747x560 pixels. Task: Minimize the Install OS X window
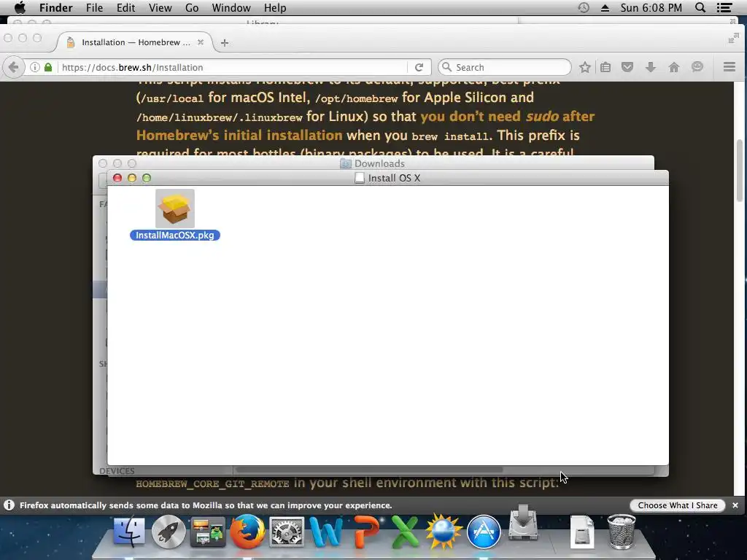click(132, 178)
